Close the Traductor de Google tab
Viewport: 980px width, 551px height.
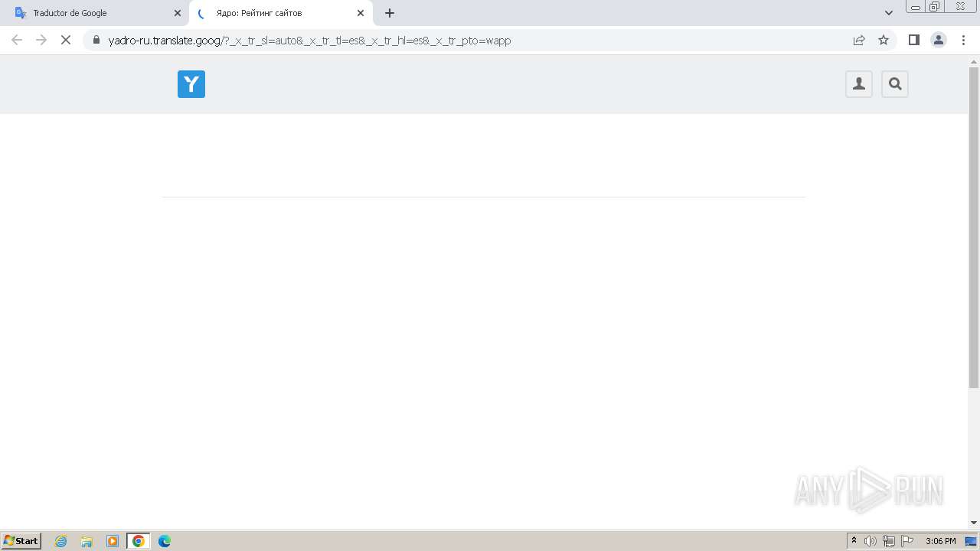tap(178, 13)
